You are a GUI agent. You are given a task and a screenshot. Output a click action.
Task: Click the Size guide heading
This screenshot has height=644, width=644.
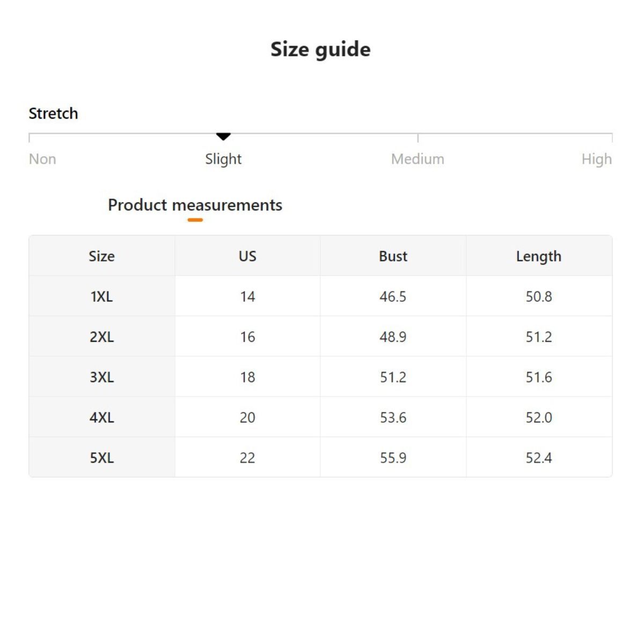coord(320,49)
